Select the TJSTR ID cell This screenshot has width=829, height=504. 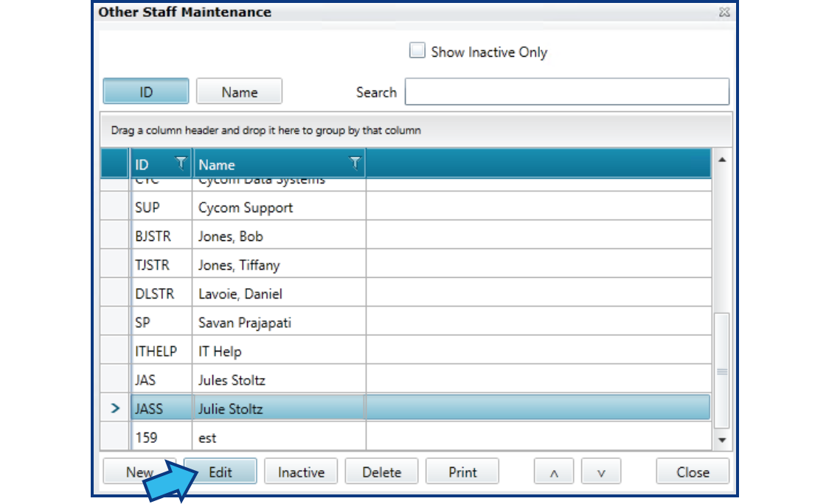click(x=162, y=264)
